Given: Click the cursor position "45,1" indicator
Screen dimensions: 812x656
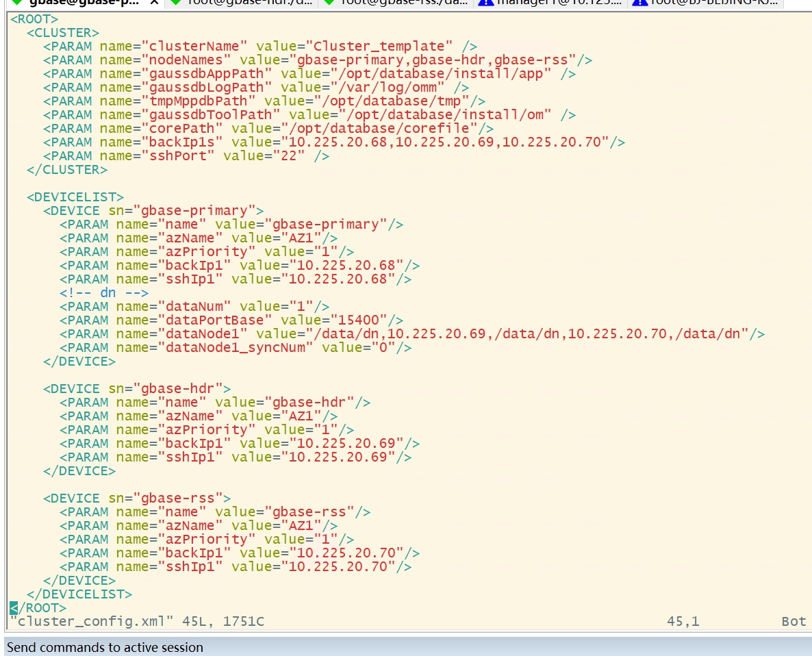Looking at the screenshot, I should click(683, 621).
